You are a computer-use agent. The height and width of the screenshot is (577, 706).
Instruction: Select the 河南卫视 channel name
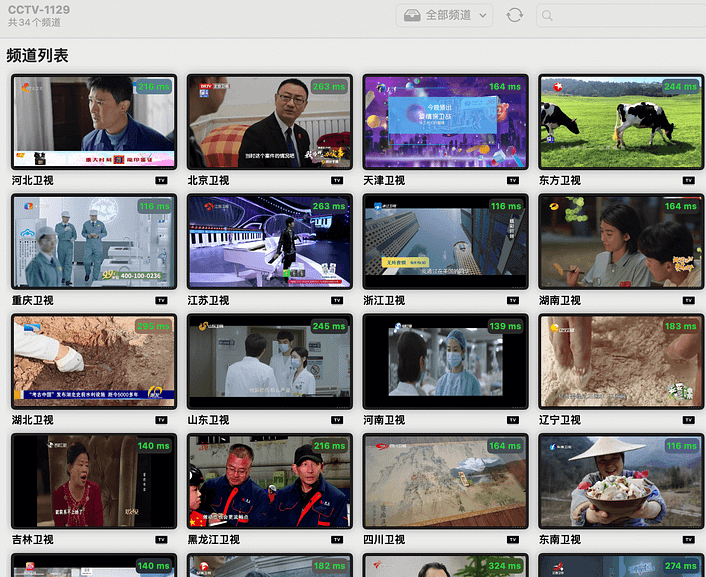click(x=384, y=420)
